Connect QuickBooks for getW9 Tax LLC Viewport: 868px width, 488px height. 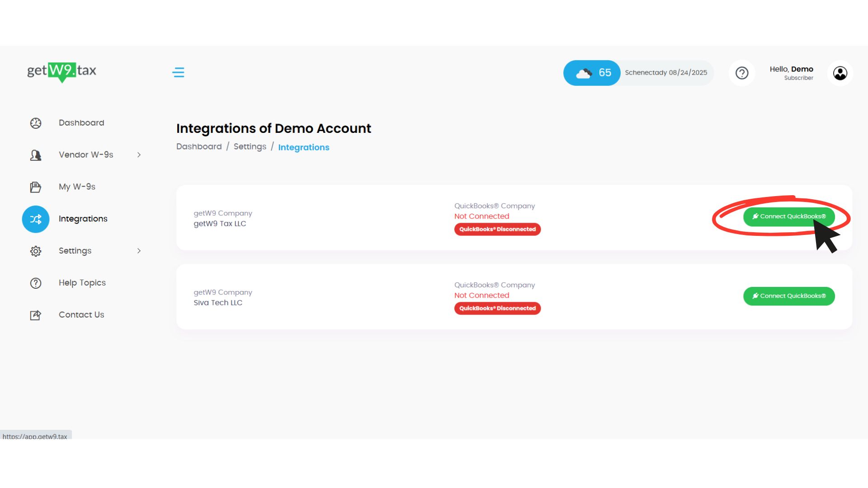click(x=789, y=217)
